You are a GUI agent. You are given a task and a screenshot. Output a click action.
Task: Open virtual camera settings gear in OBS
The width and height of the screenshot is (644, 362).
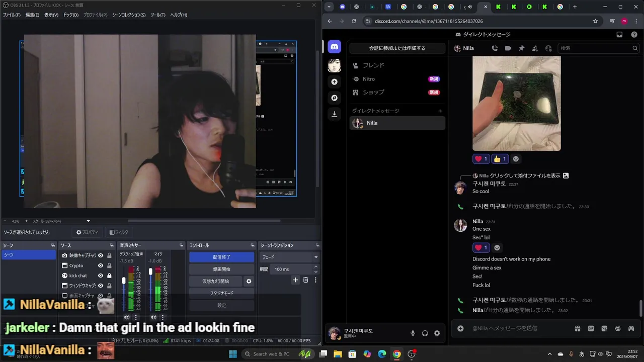[x=249, y=281]
